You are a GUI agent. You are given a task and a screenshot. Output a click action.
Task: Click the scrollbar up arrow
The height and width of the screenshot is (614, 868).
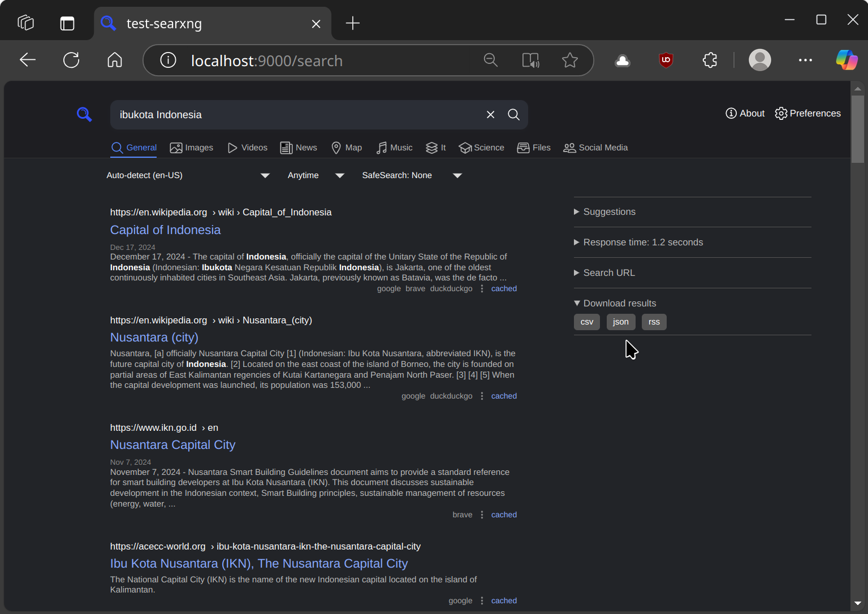(858, 88)
